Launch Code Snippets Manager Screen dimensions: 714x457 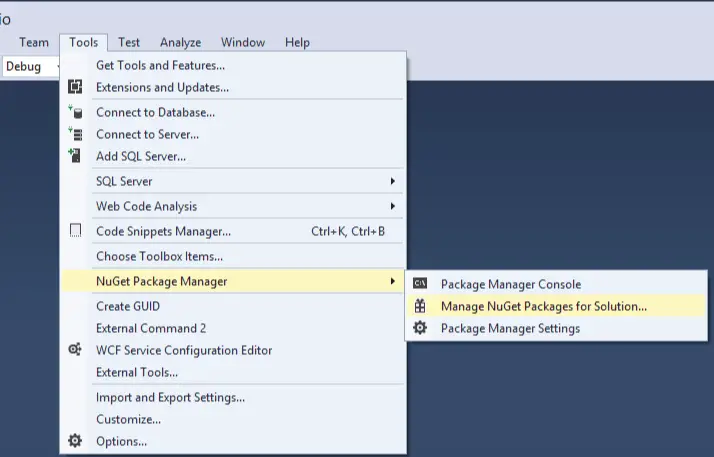pyautogui.click(x=233, y=231)
